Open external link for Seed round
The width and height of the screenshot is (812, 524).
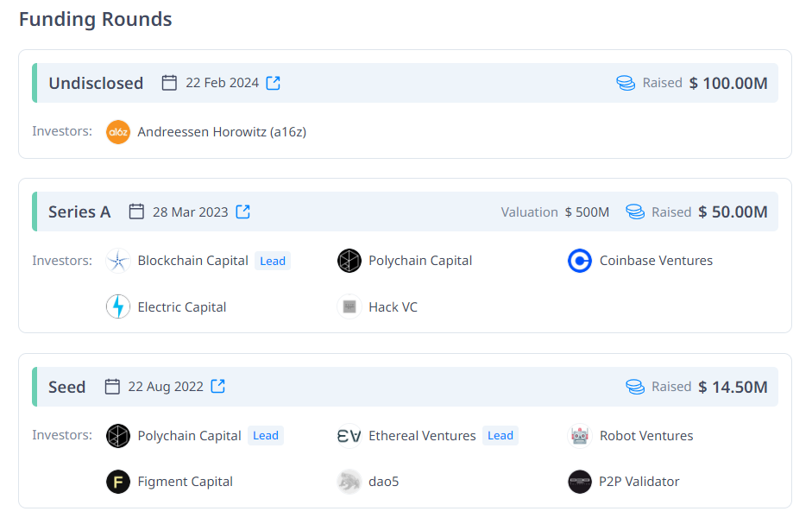pos(218,386)
